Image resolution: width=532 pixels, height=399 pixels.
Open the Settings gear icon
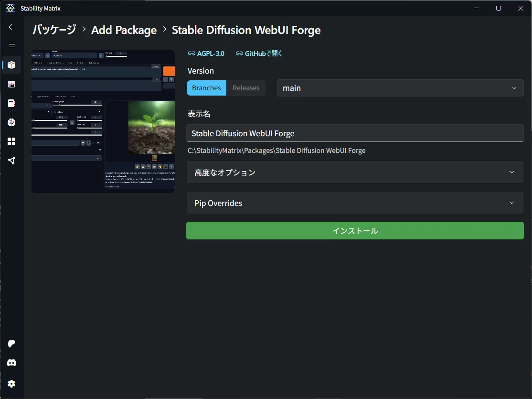tap(11, 384)
